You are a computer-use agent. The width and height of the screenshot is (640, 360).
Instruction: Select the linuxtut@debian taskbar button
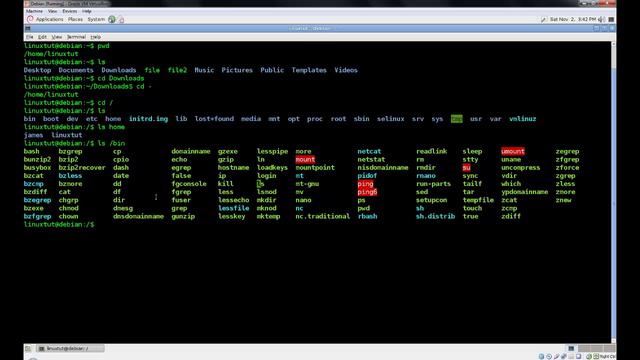(70, 349)
